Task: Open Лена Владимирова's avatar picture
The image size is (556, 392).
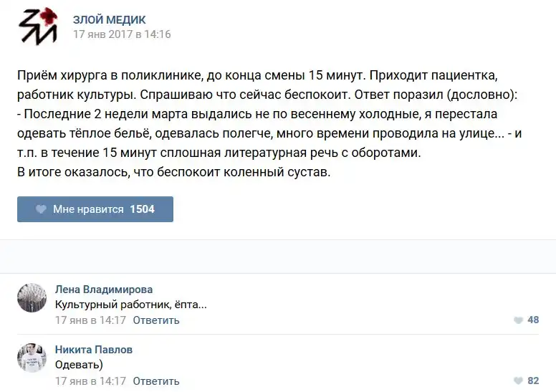Action: tap(32, 297)
